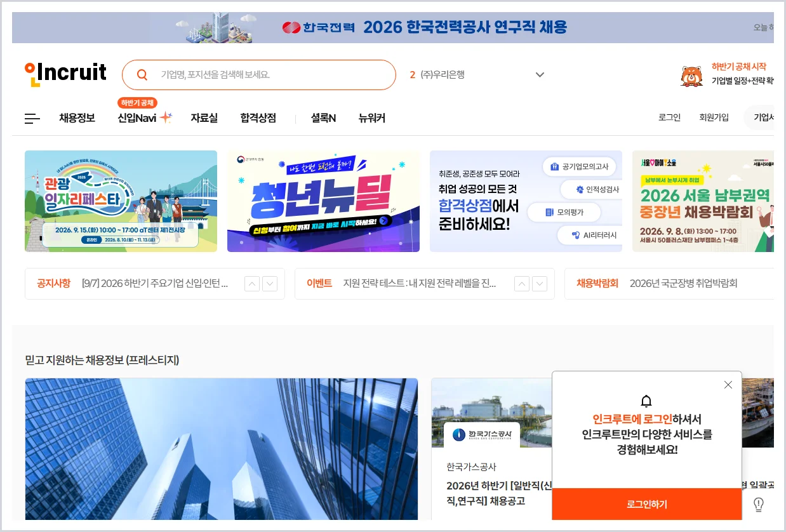
Task: Click the orange 로그인하기 button
Action: click(646, 504)
